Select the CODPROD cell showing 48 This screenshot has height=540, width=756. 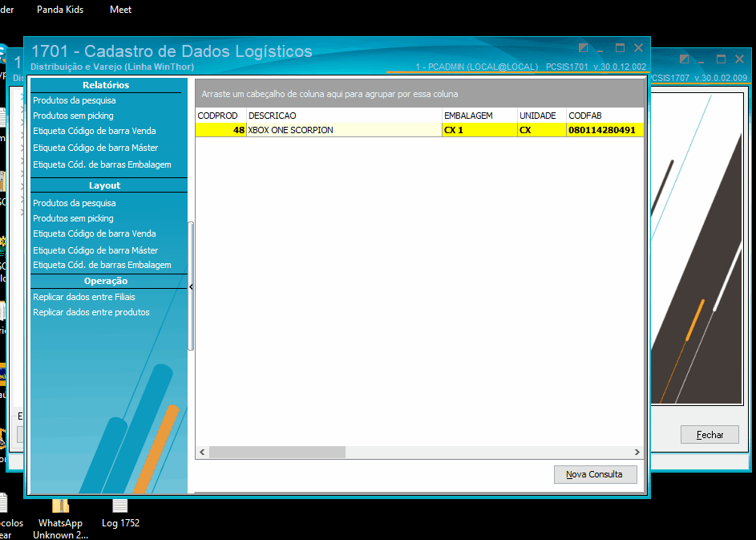click(x=220, y=130)
